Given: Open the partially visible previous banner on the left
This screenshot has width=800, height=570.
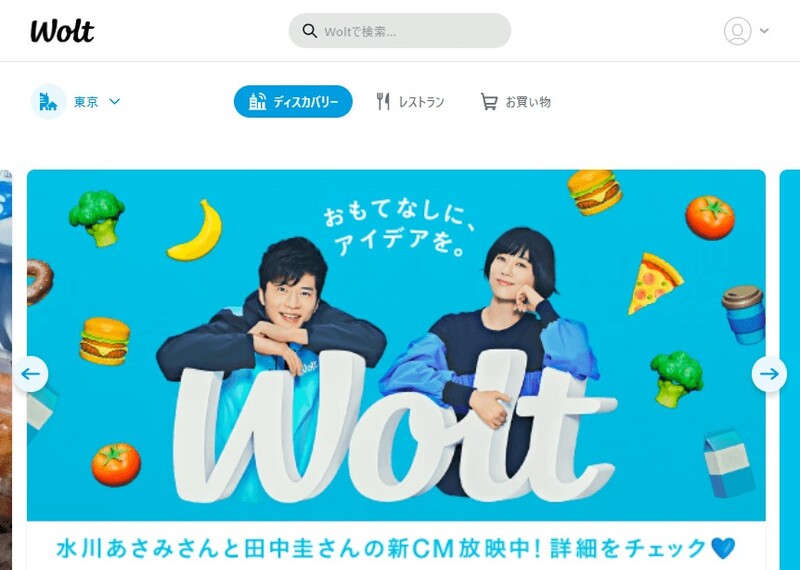Looking at the screenshot, I should 6,369.
